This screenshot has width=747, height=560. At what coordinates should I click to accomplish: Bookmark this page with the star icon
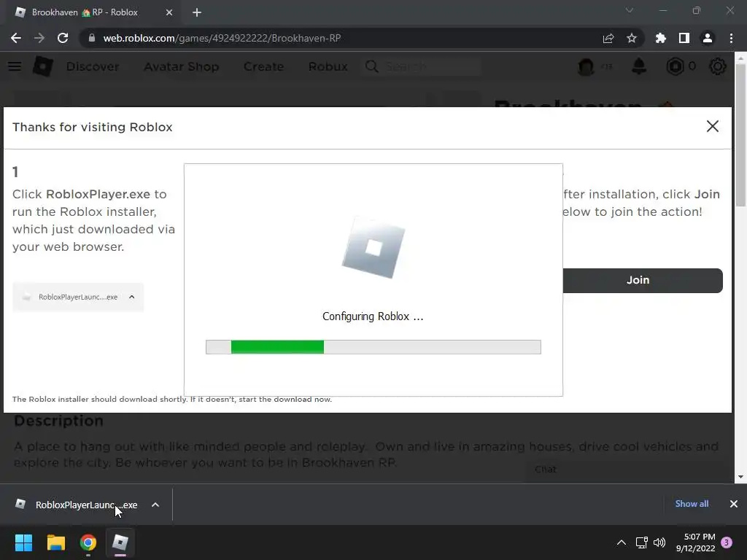631,38
